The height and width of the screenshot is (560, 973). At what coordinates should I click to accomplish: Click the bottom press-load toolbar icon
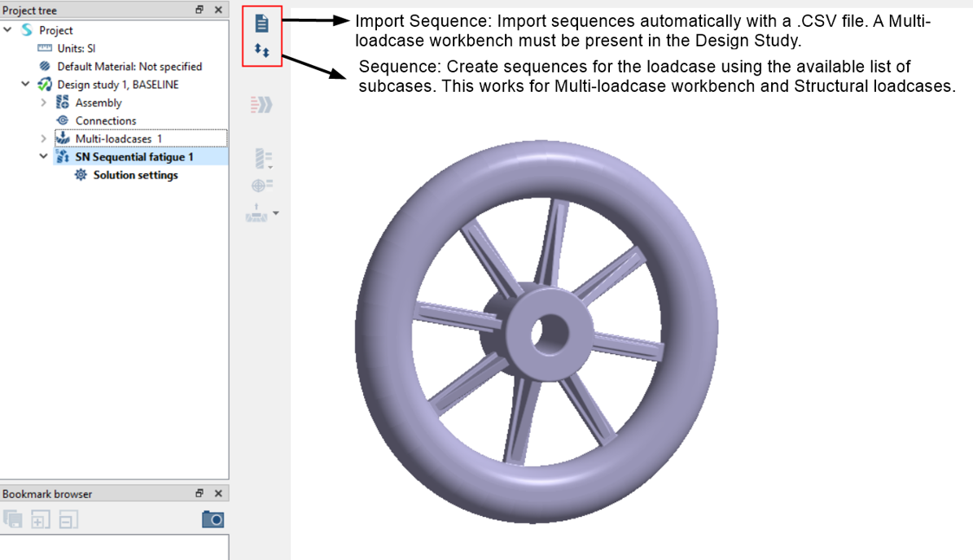[256, 213]
